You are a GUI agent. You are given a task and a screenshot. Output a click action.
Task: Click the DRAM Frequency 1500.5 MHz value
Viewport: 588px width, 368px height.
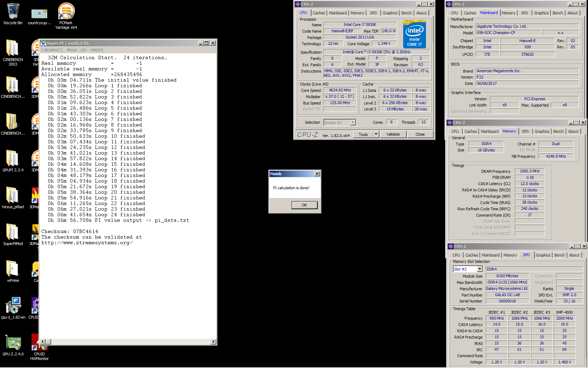click(x=529, y=171)
